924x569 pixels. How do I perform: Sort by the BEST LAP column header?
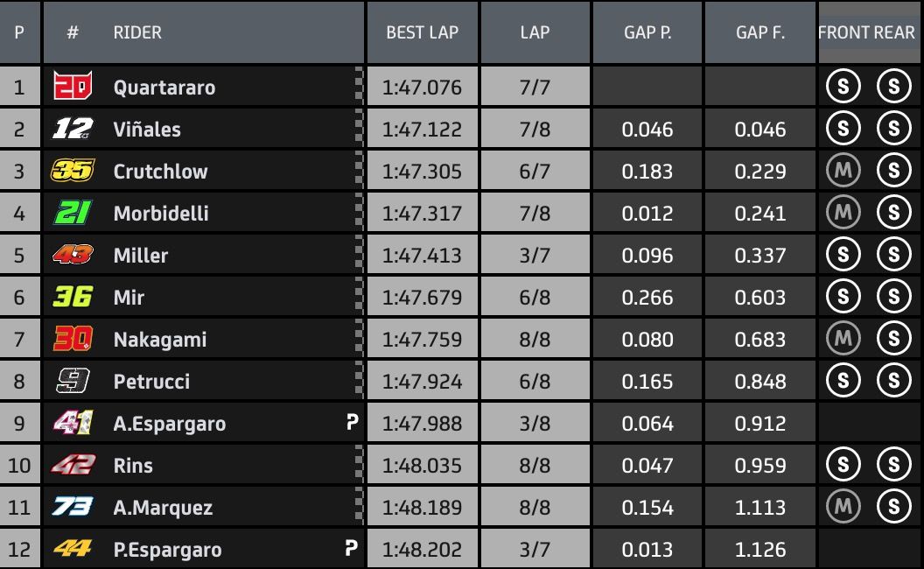(422, 32)
